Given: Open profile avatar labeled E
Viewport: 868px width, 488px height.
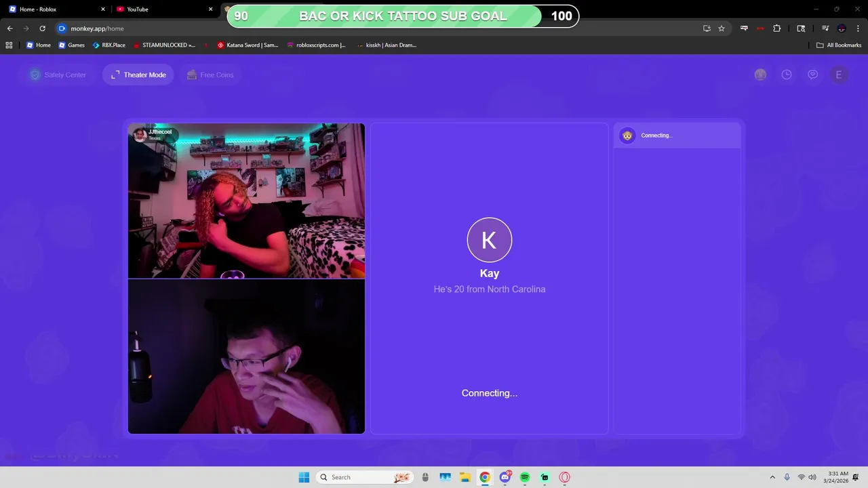Looking at the screenshot, I should point(839,75).
